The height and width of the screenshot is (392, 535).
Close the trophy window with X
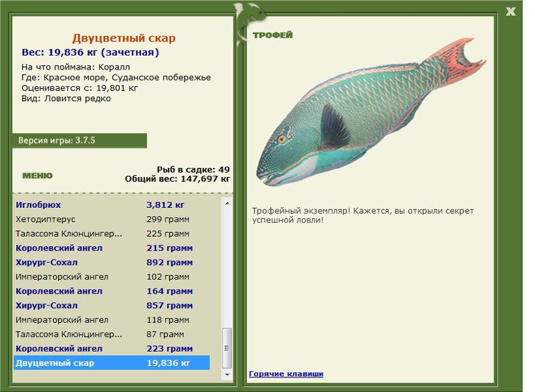point(510,11)
